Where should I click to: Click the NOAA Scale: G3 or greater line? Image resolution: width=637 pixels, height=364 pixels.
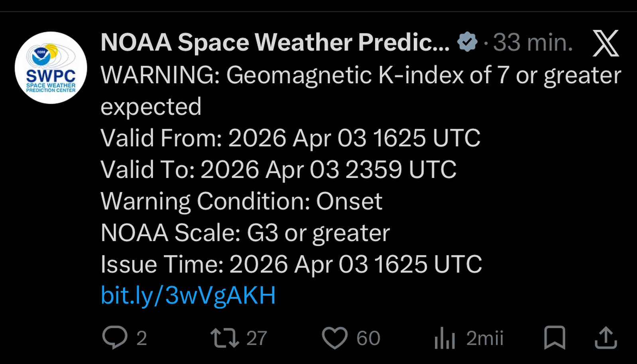(245, 233)
